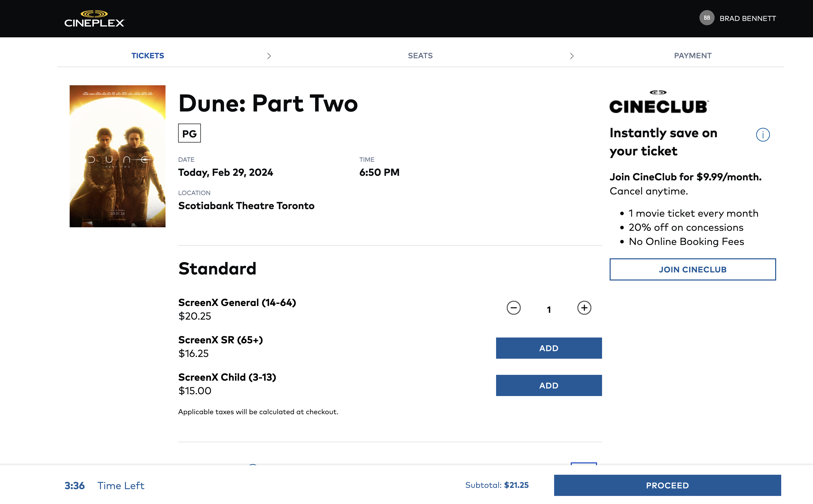This screenshot has height=504, width=813.
Task: Click the applicable taxes note
Action: pyautogui.click(x=258, y=412)
